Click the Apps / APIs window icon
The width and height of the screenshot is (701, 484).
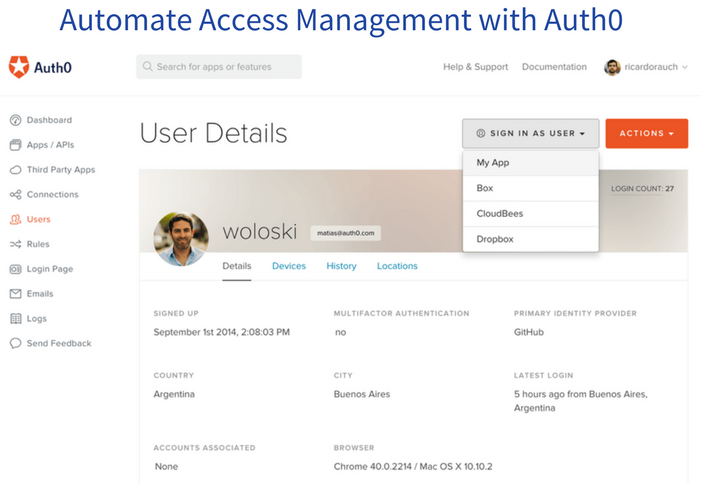[15, 145]
